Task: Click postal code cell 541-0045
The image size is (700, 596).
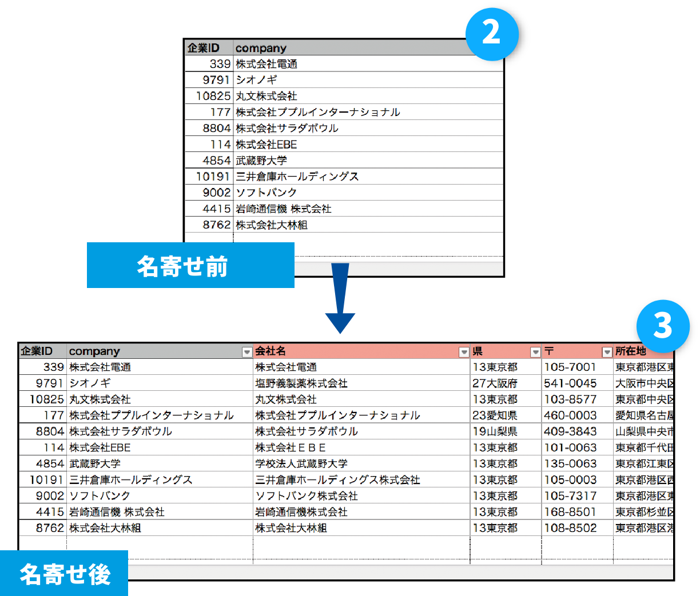Action: click(577, 383)
